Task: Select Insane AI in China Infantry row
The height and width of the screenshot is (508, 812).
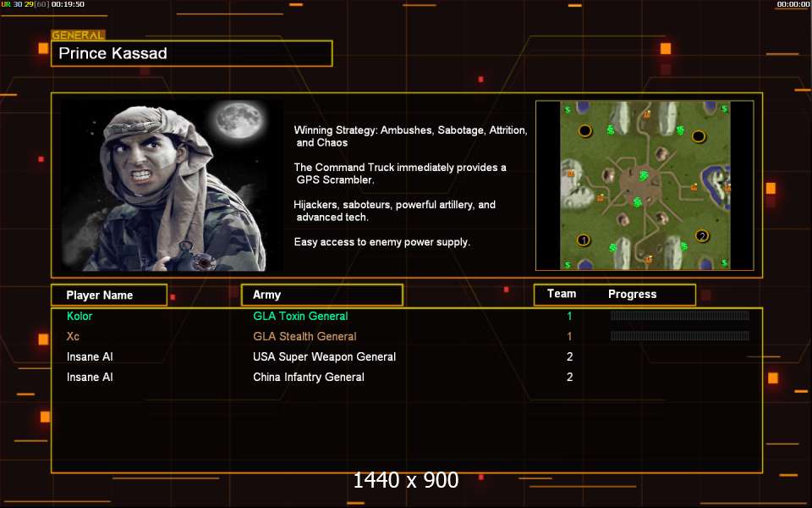Action: tap(90, 378)
